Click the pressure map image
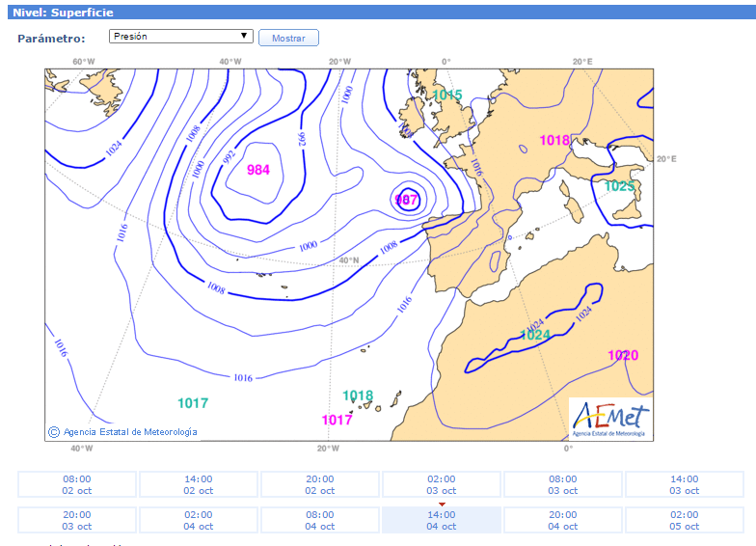The height and width of the screenshot is (546, 756). (x=349, y=255)
